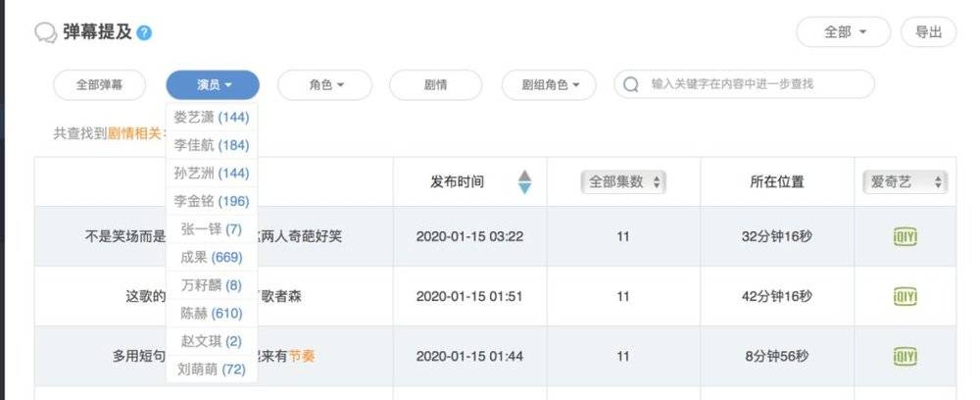Click the search magnifier icon
Image resolution: width=980 pixels, height=400 pixels.
pyautogui.click(x=632, y=84)
